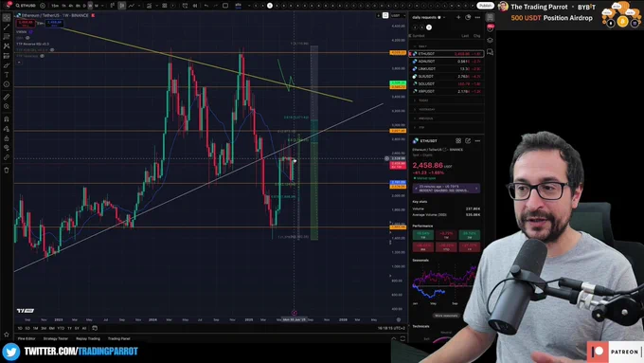Open the timeframe dropdown arrow
Viewport: 644px width, 363px height.
(x=102, y=6)
